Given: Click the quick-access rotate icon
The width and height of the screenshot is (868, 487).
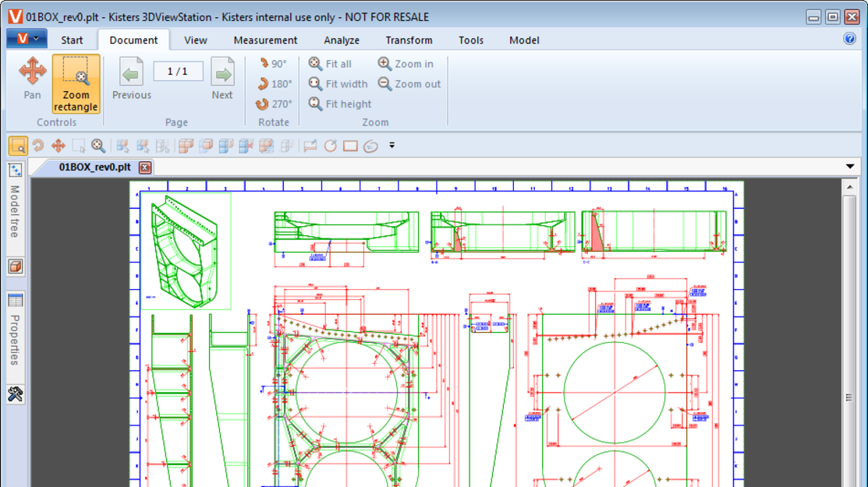Looking at the screenshot, I should [38, 146].
